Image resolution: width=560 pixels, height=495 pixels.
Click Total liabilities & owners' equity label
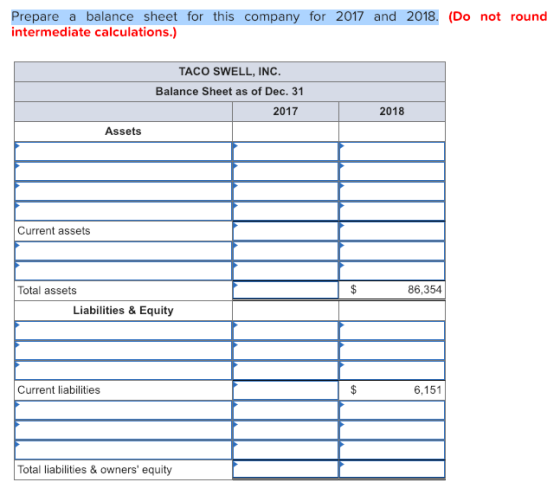95,469
